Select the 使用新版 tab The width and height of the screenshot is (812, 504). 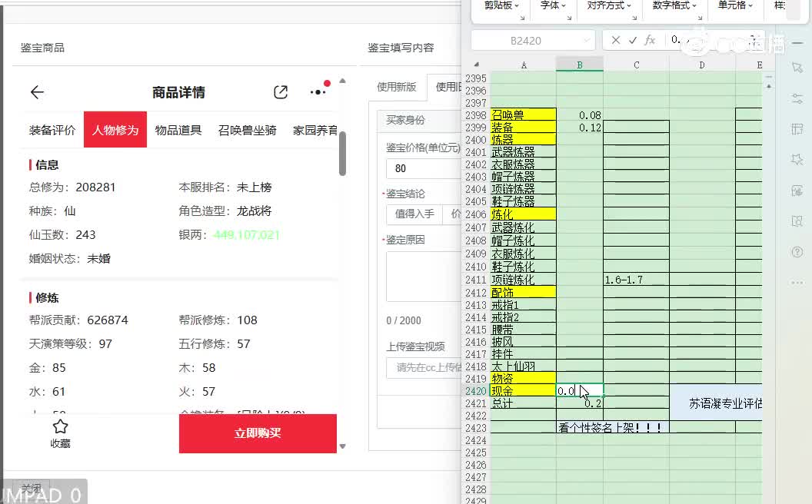point(396,86)
